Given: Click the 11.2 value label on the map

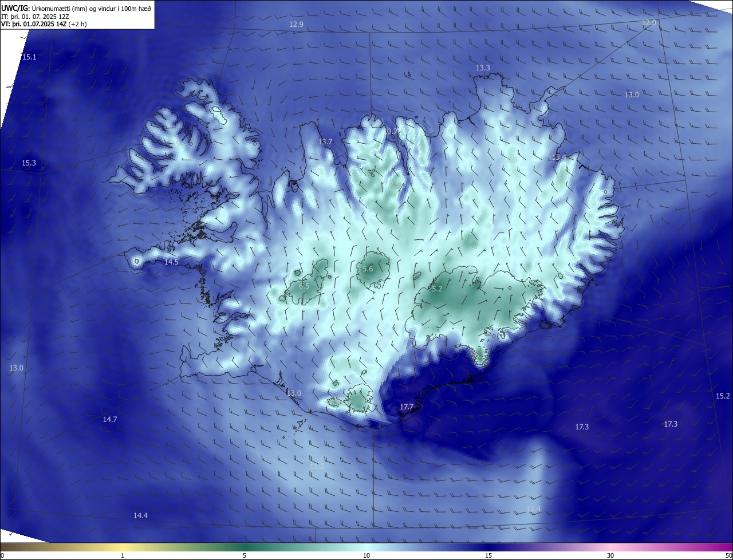Looking at the screenshot, I should coord(317,467).
